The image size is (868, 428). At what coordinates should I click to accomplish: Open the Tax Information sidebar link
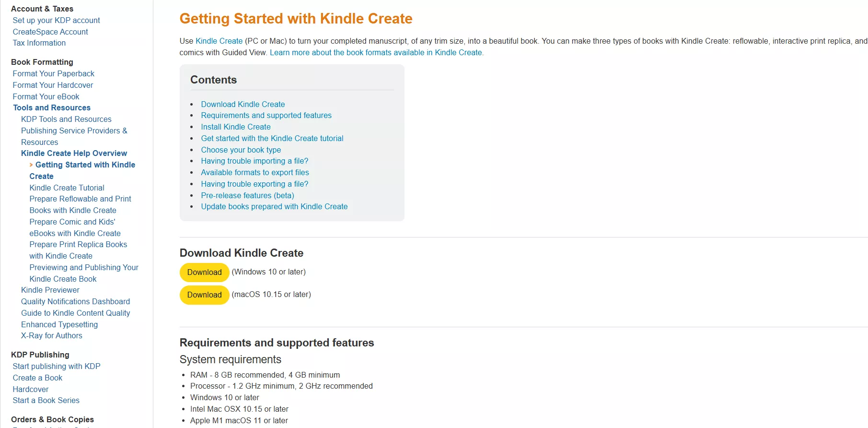pos(39,43)
